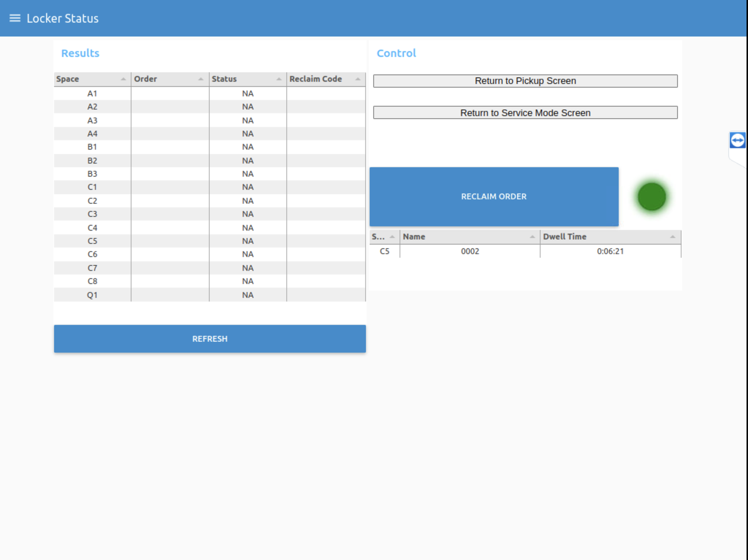Click the TeamViewer side panel icon

(737, 141)
